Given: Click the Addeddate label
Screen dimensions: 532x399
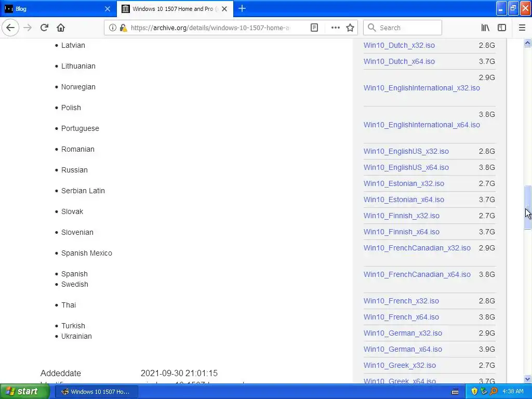Looking at the screenshot, I should 61,373.
